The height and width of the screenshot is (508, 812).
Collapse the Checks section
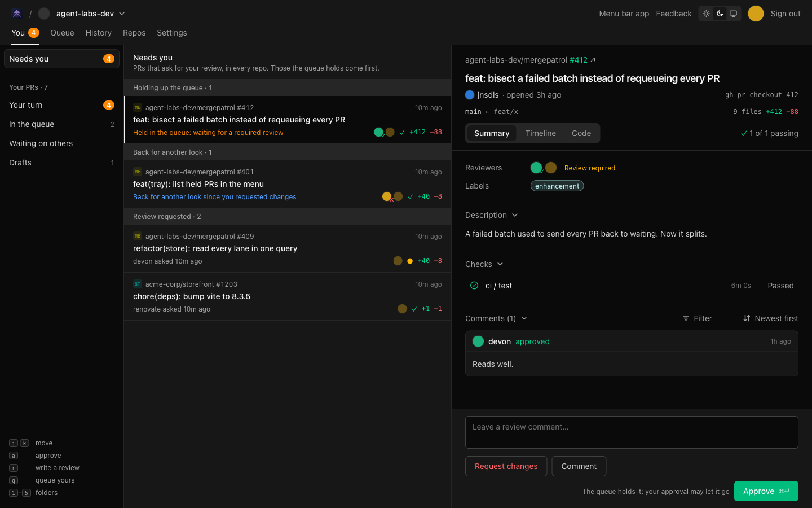pos(484,264)
